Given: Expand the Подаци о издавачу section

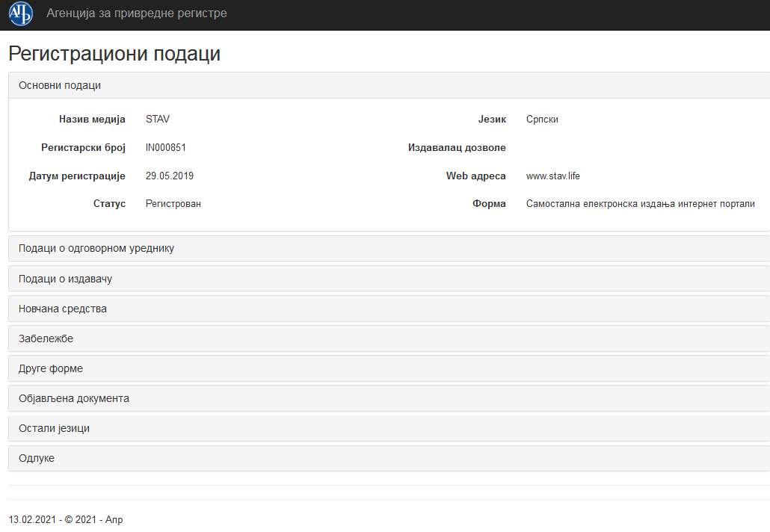Looking at the screenshot, I should point(66,279).
